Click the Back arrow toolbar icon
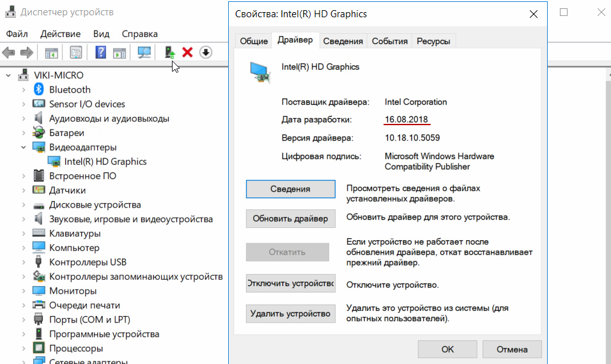The image size is (611, 364). [8, 52]
